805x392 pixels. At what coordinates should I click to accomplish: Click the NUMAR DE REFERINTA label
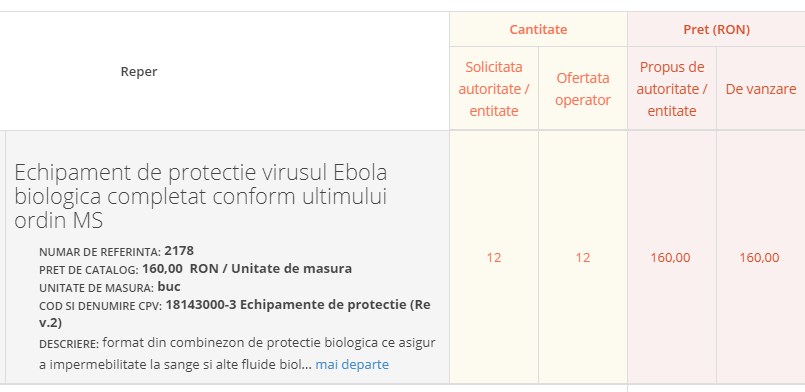coord(100,252)
